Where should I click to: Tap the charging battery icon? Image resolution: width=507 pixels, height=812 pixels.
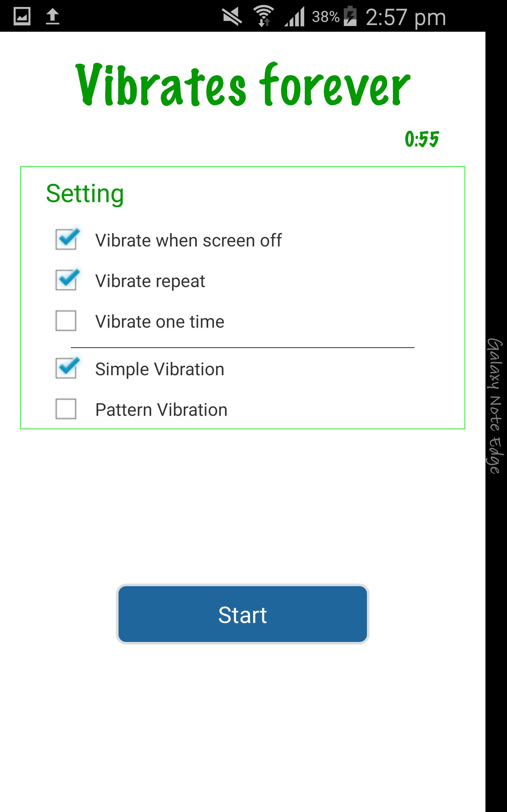(350, 16)
